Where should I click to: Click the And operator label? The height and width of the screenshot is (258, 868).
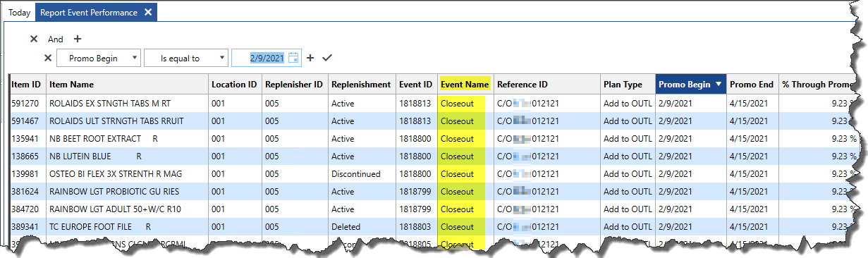56,39
